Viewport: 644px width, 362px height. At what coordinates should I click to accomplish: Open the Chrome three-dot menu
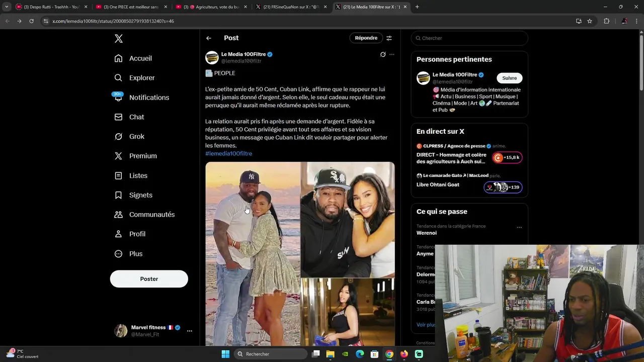[637, 21]
